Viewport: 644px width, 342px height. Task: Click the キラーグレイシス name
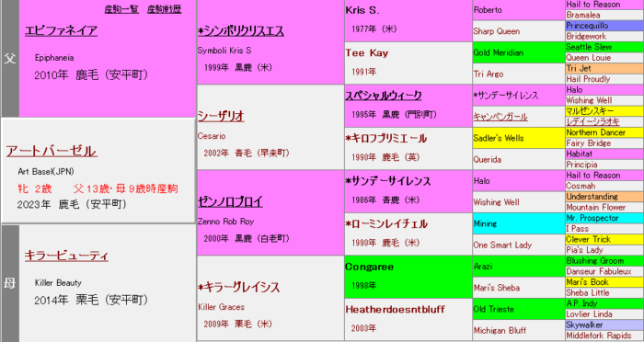[x=238, y=288]
